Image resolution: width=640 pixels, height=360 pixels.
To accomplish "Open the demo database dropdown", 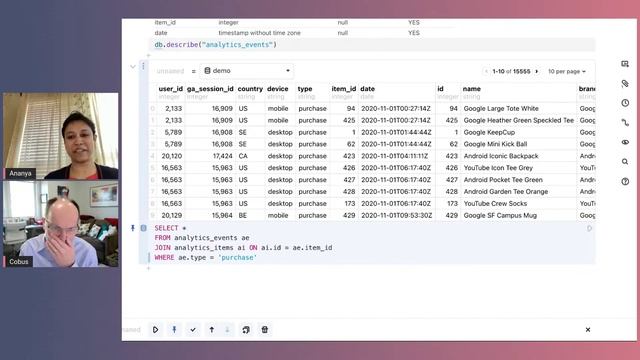I will [x=247, y=71].
